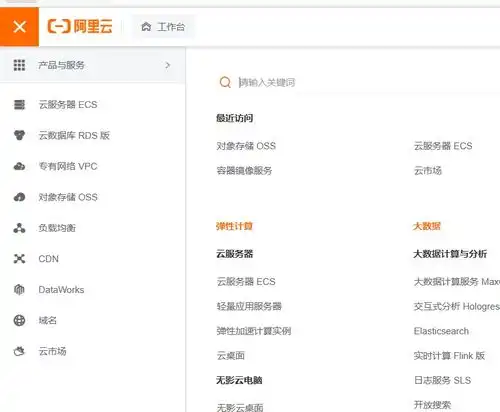Viewport: 500px width, 412px height.
Task: Open 大数据计算服务 MaxCompute link
Action: [457, 282]
